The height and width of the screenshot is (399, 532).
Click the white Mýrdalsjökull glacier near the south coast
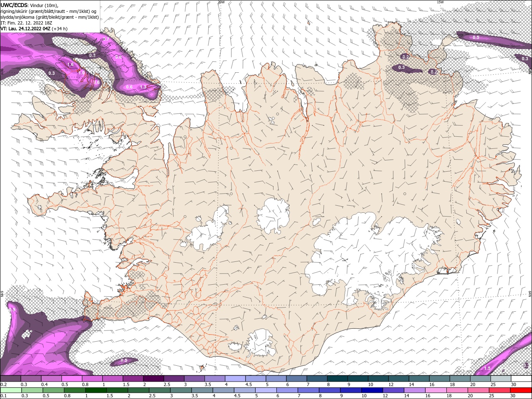260,343
